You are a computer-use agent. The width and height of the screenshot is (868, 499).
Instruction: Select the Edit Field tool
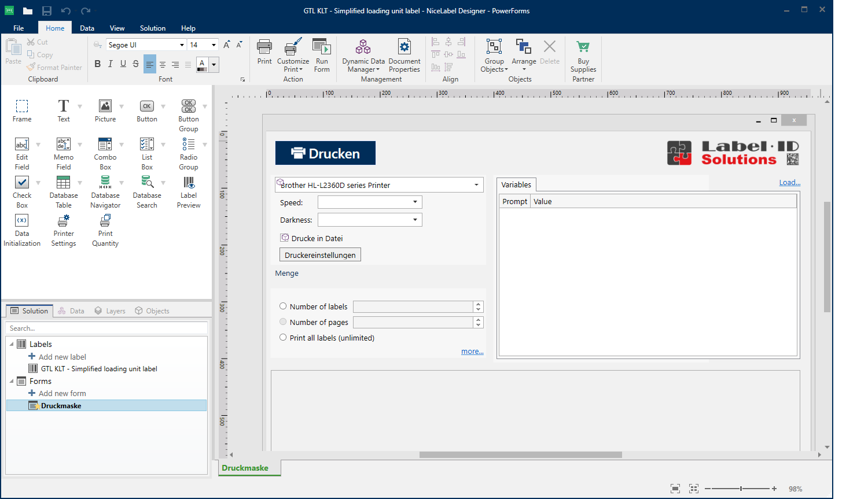pos(22,154)
